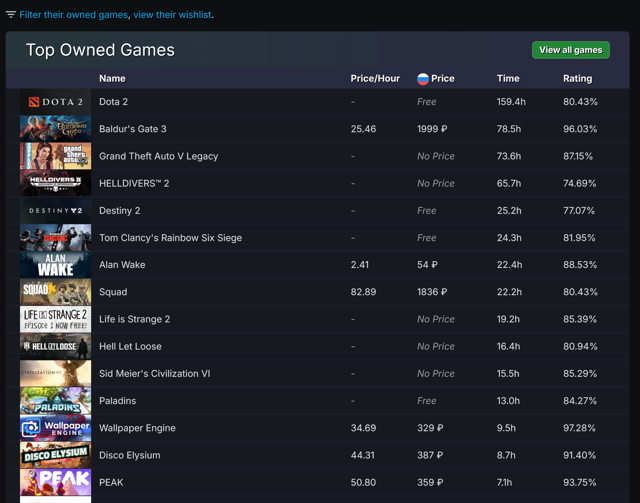The height and width of the screenshot is (503, 640).
Task: Open the Hell Let Loose thumbnail
Action: click(56, 346)
